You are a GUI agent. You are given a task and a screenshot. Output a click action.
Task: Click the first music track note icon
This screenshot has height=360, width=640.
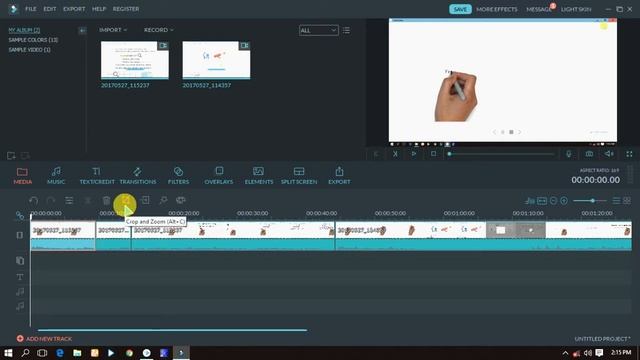(x=20, y=291)
